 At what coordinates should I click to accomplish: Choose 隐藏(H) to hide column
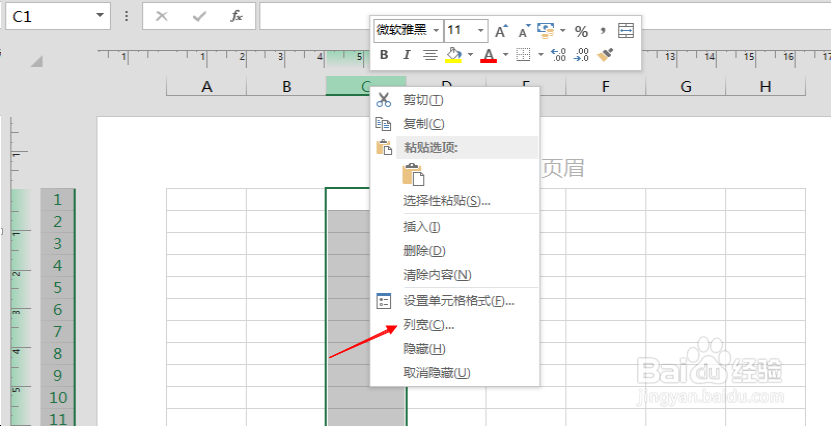pyautogui.click(x=454, y=349)
